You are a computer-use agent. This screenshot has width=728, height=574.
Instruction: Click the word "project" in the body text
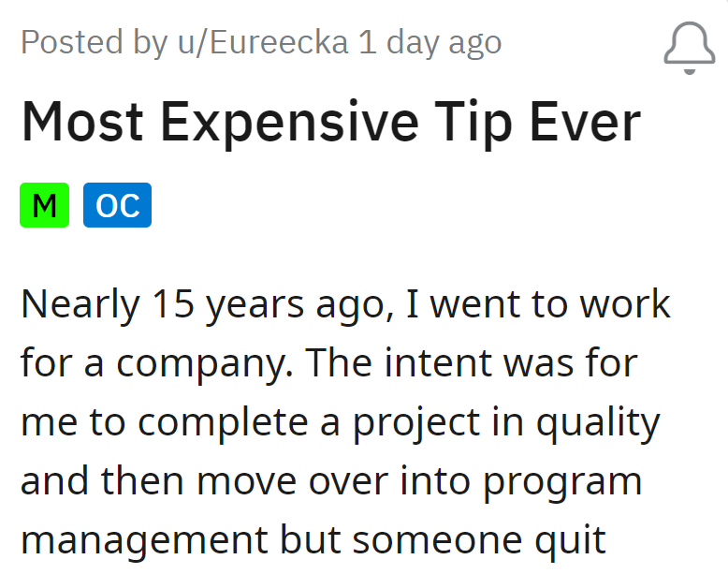coord(432,423)
